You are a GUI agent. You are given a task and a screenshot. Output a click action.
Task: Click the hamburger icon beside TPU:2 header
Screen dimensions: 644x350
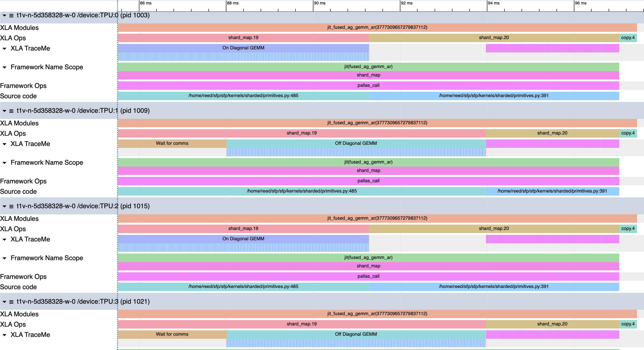11,206
